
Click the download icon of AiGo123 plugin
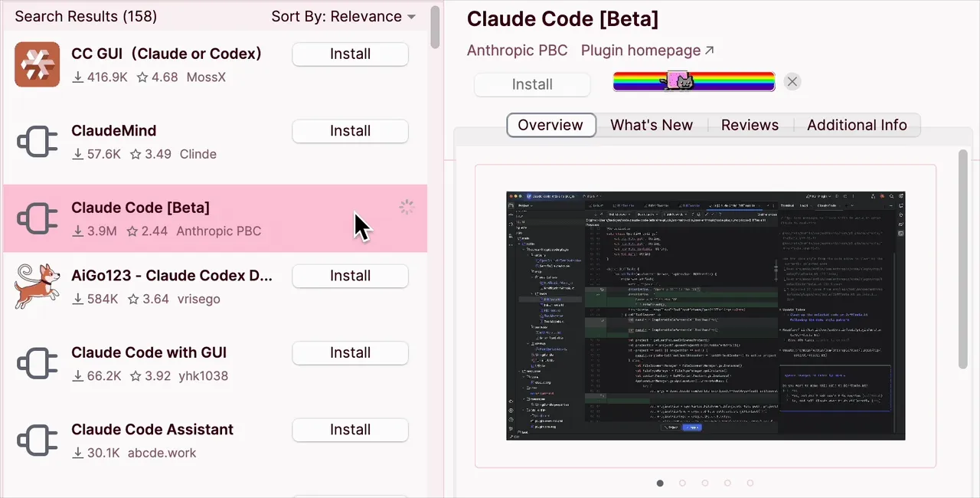77,299
